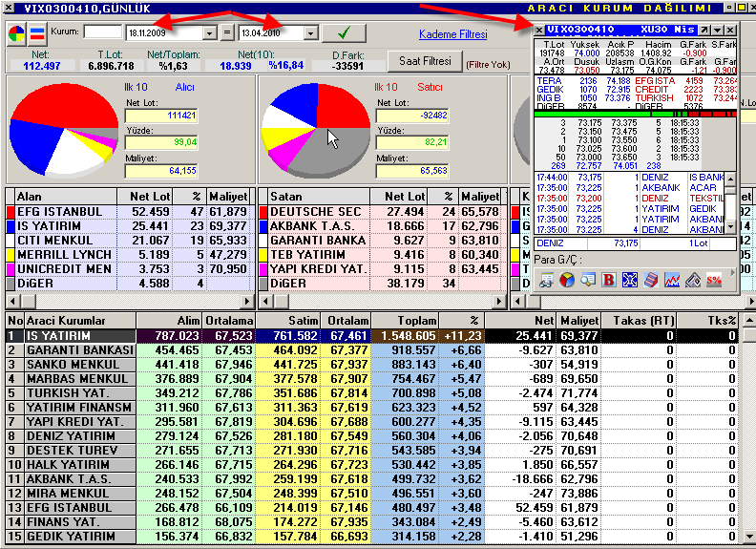756x549 pixels.
Task: Open the pie chart distribution icon in small toolbar
Action: pos(567,280)
